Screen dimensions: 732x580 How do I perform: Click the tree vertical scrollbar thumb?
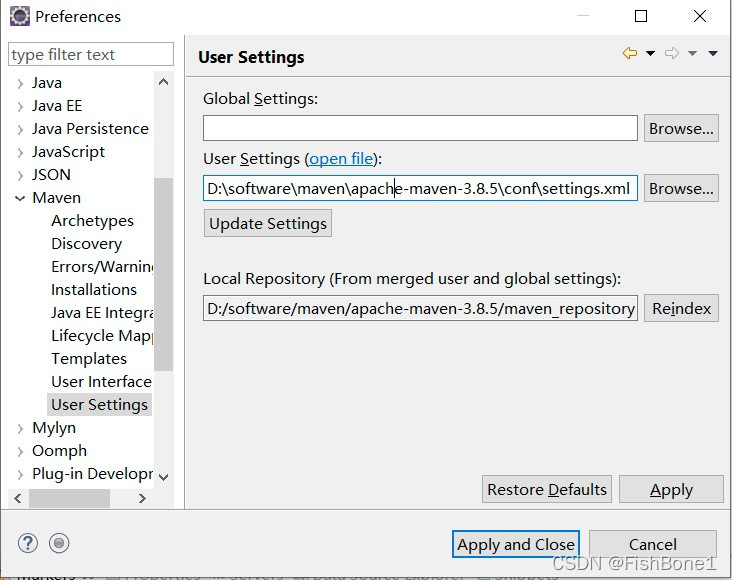pyautogui.click(x=163, y=274)
